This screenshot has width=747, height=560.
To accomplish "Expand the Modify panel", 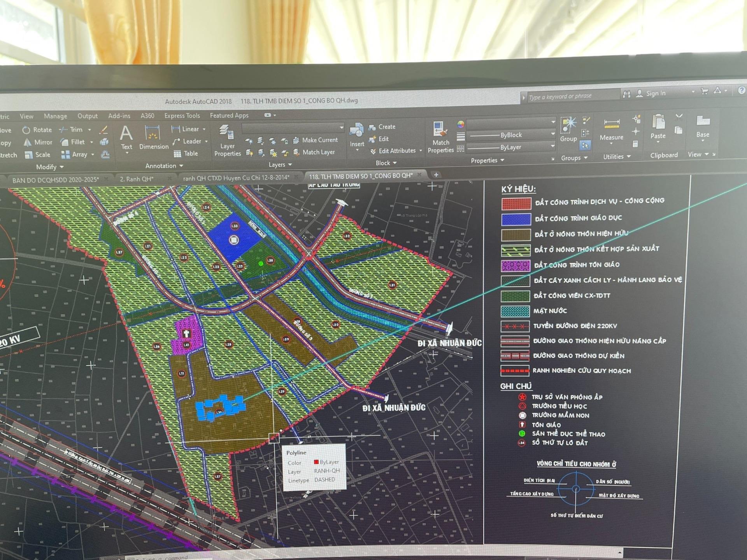I will click(50, 167).
